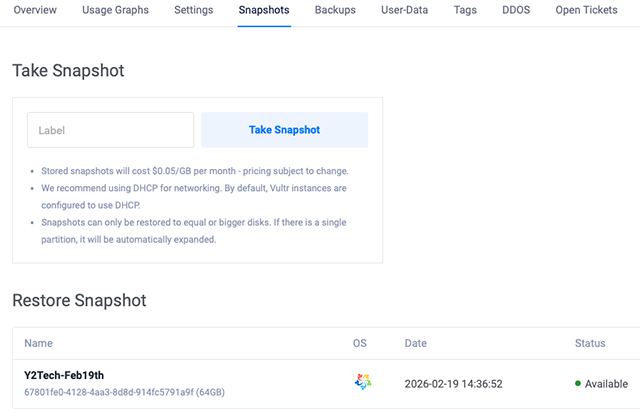Click the Name column header
The height and width of the screenshot is (409, 640).
click(x=38, y=343)
